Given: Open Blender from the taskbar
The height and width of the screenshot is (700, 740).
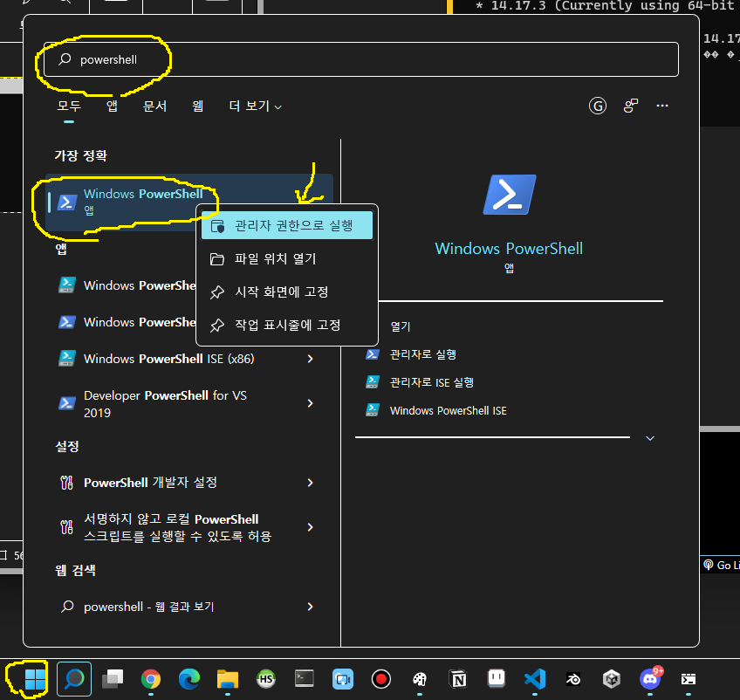Looking at the screenshot, I should (573, 679).
